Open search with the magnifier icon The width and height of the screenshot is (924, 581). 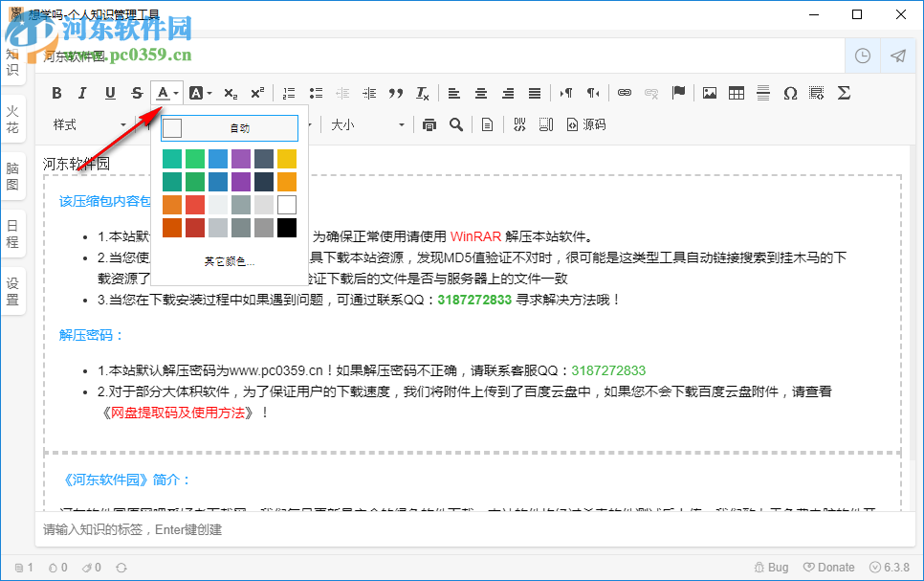pos(456,124)
